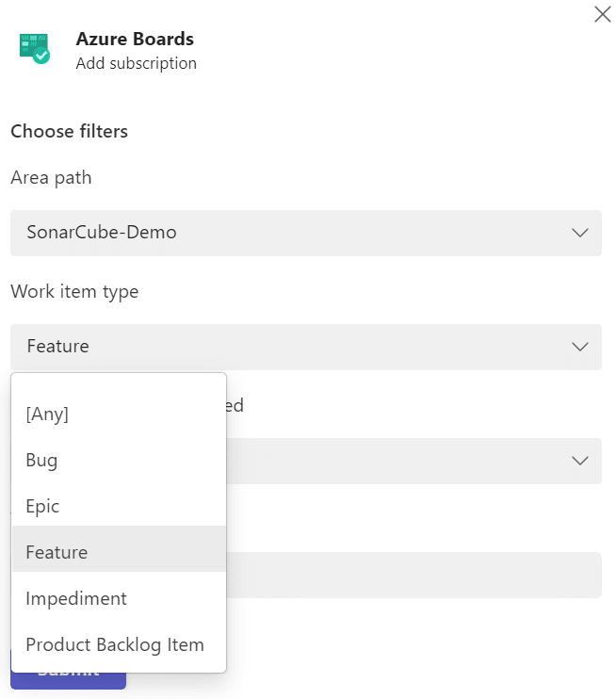This screenshot has height=699, width=616.
Task: Click the Work item type label
Action: coord(74,292)
